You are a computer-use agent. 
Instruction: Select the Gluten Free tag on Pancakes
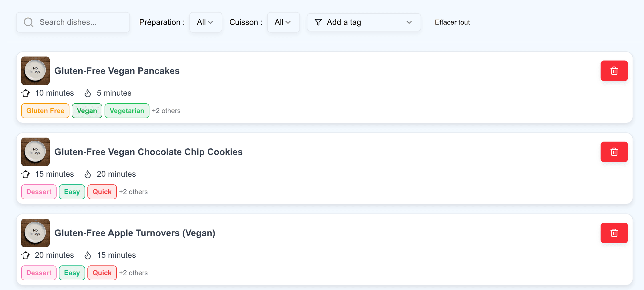click(x=45, y=111)
